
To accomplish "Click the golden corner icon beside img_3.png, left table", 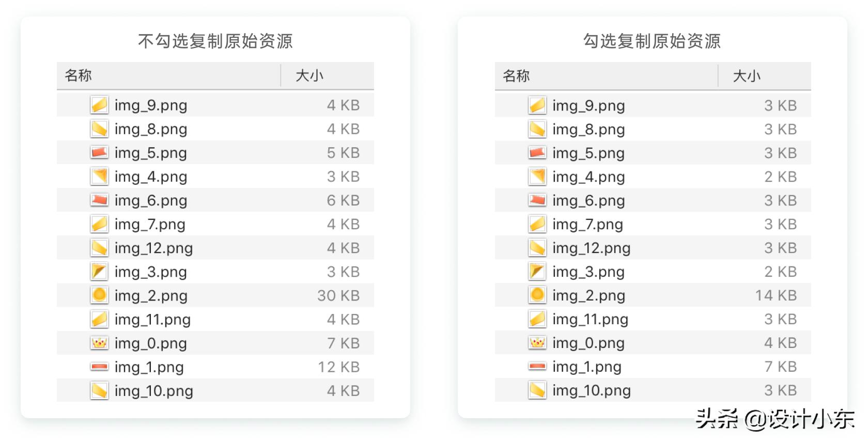I will [100, 271].
